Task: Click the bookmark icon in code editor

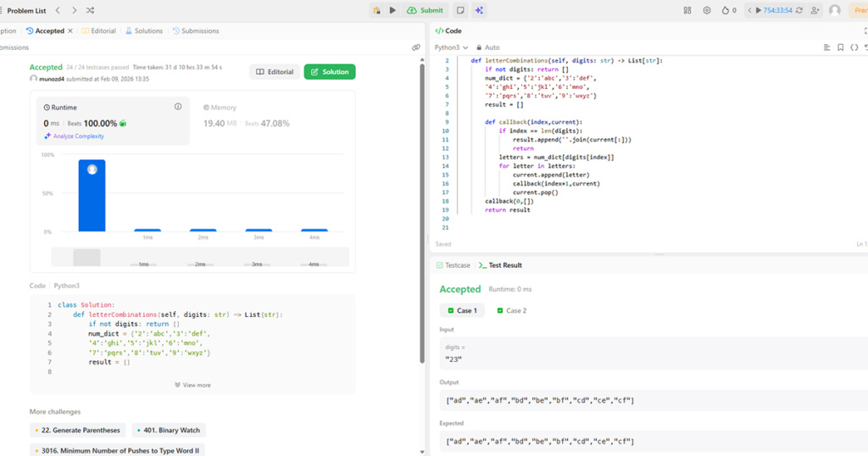Action: (840, 47)
